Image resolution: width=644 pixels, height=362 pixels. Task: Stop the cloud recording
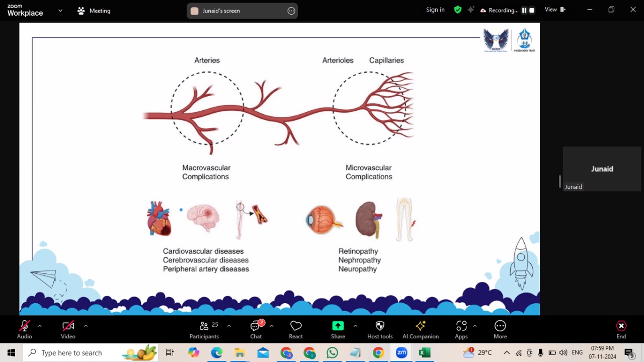(x=531, y=10)
